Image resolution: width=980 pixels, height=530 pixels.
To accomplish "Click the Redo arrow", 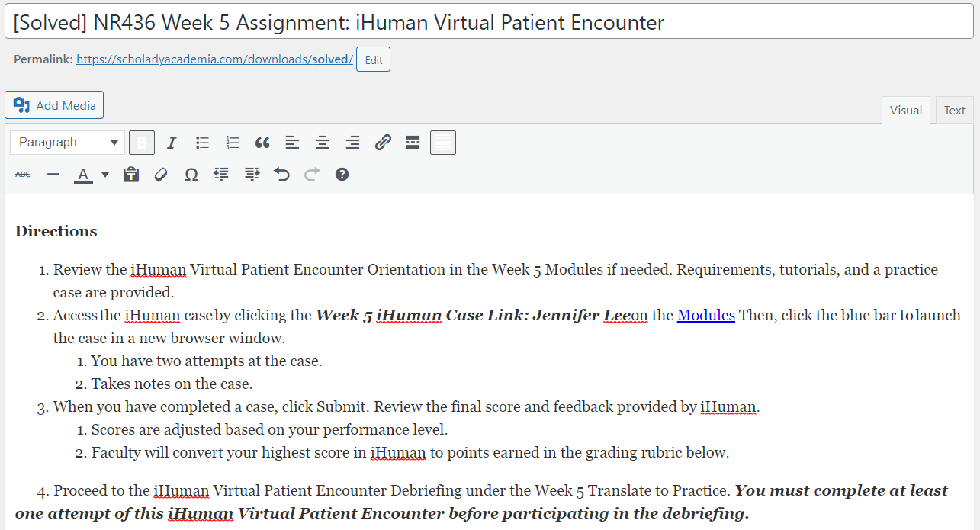I will 312,175.
